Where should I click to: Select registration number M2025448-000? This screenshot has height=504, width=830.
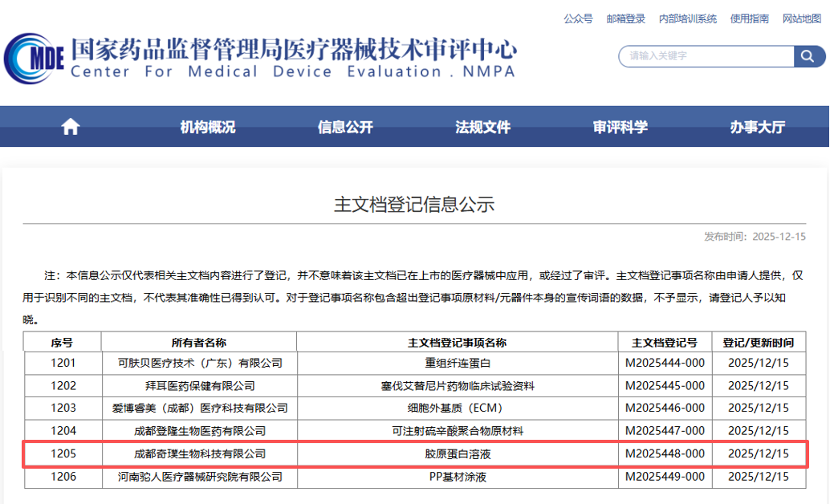click(665, 454)
